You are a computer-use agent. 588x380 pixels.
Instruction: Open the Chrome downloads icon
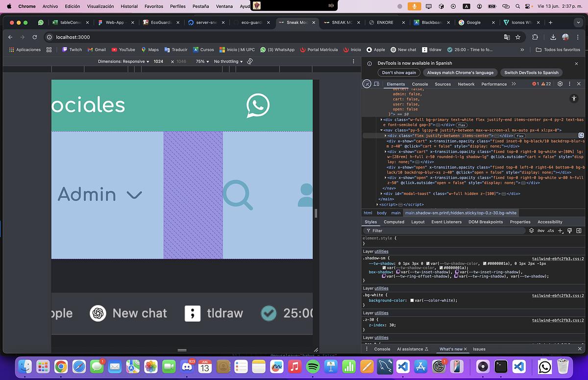point(553,37)
